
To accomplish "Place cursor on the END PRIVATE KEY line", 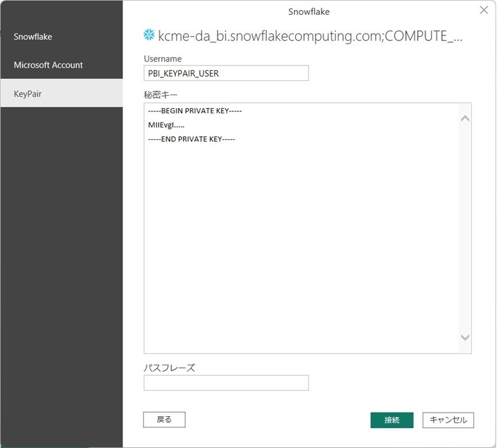I will click(191, 139).
